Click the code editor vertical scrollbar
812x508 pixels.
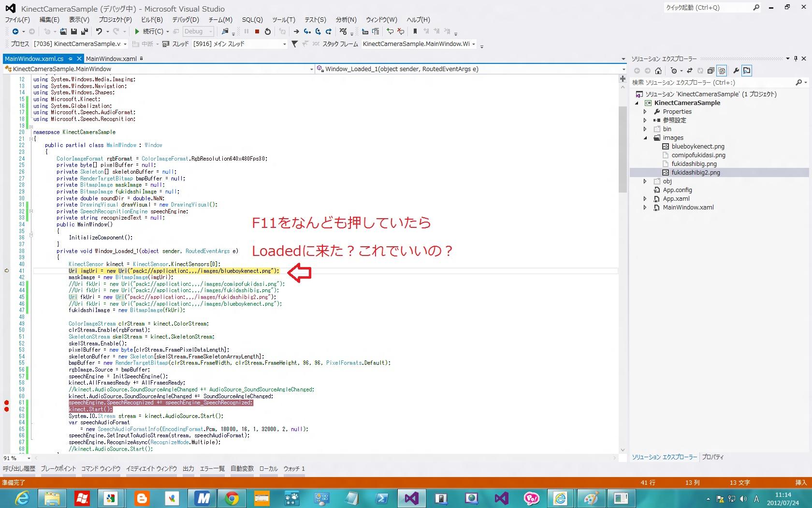pyautogui.click(x=623, y=150)
